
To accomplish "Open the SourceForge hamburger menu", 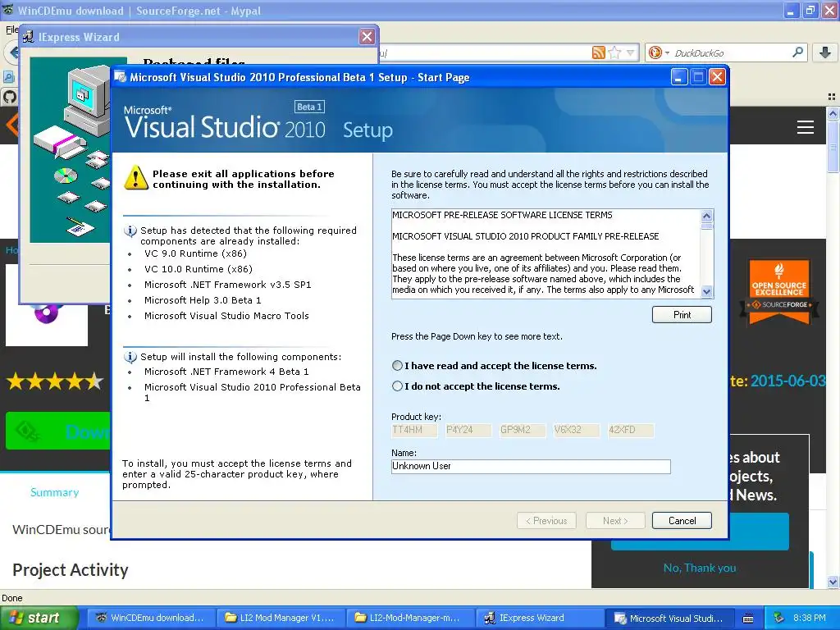I will 806,127.
